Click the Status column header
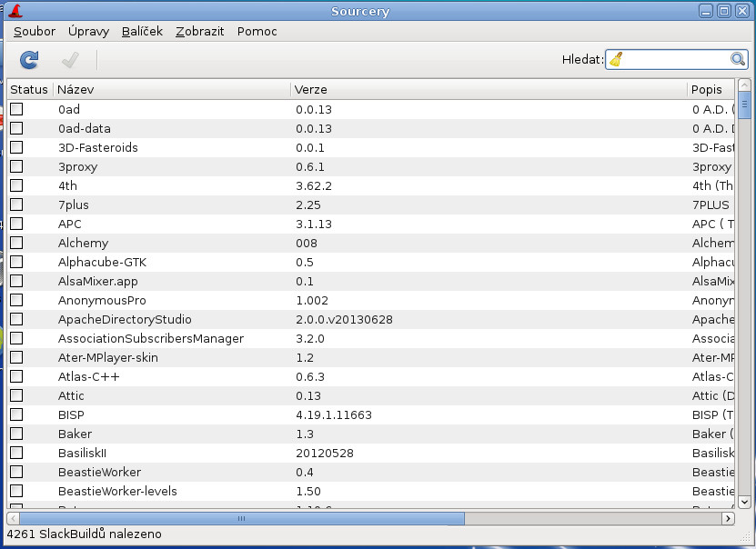The height and width of the screenshot is (549, 756). tap(29, 89)
